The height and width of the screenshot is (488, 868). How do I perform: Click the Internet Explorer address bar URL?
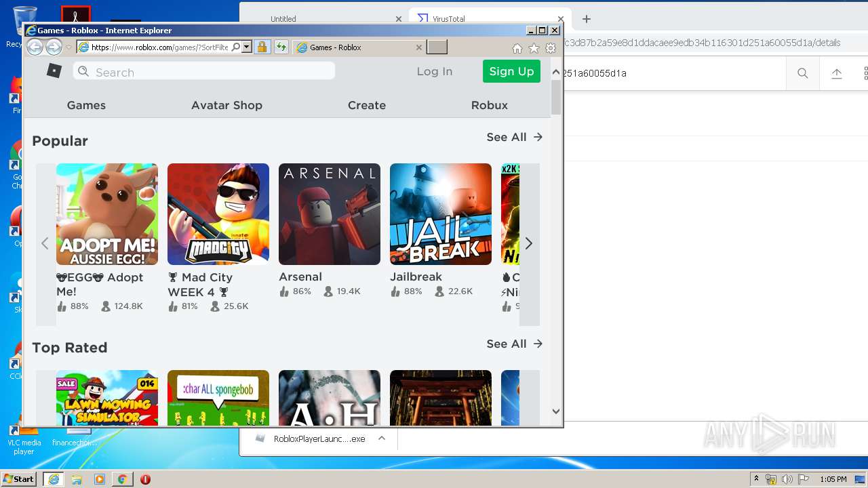[x=160, y=47]
